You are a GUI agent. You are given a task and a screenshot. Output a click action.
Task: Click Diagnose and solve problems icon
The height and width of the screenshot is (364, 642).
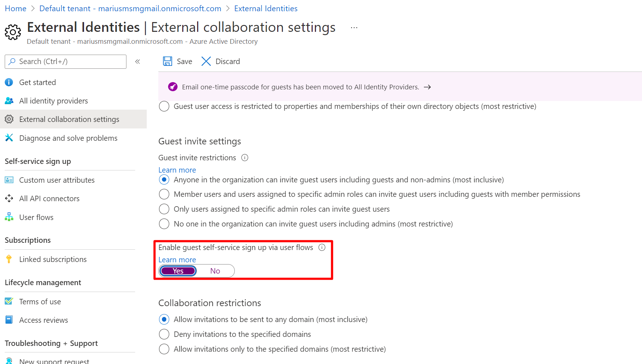[x=9, y=138]
